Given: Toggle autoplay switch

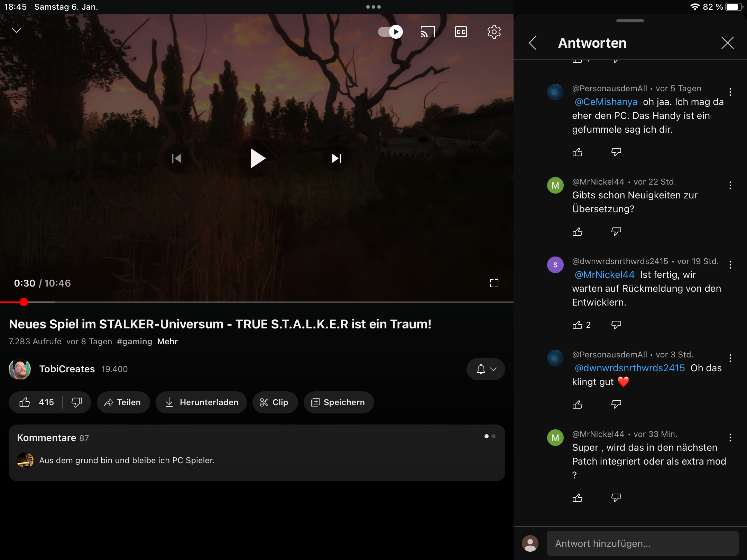Looking at the screenshot, I should [x=390, y=32].
